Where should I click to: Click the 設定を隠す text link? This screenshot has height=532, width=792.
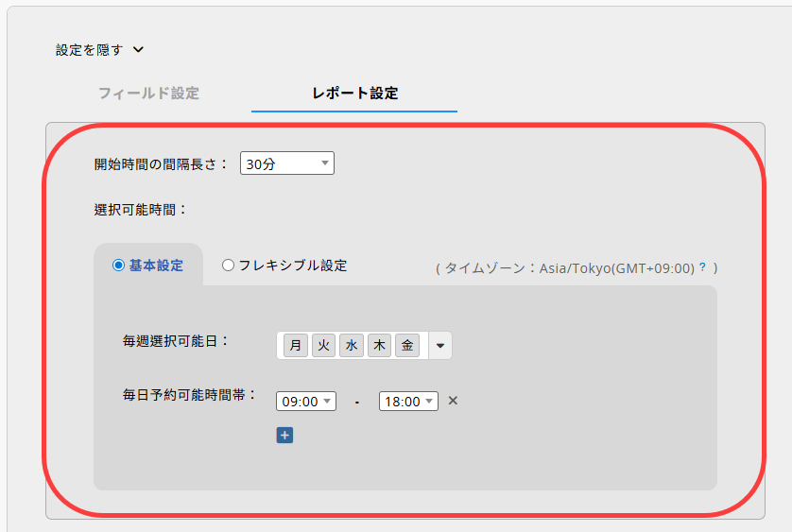(x=89, y=50)
